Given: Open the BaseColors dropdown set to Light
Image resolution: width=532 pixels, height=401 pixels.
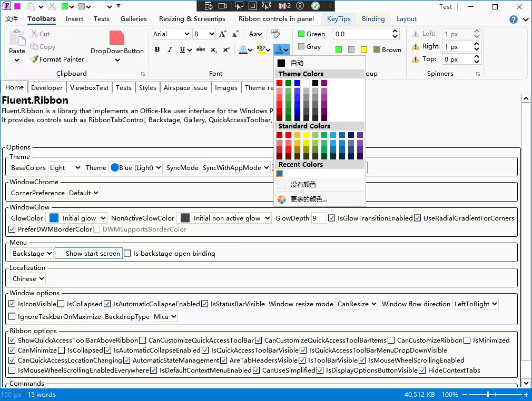Looking at the screenshot, I should coord(65,167).
